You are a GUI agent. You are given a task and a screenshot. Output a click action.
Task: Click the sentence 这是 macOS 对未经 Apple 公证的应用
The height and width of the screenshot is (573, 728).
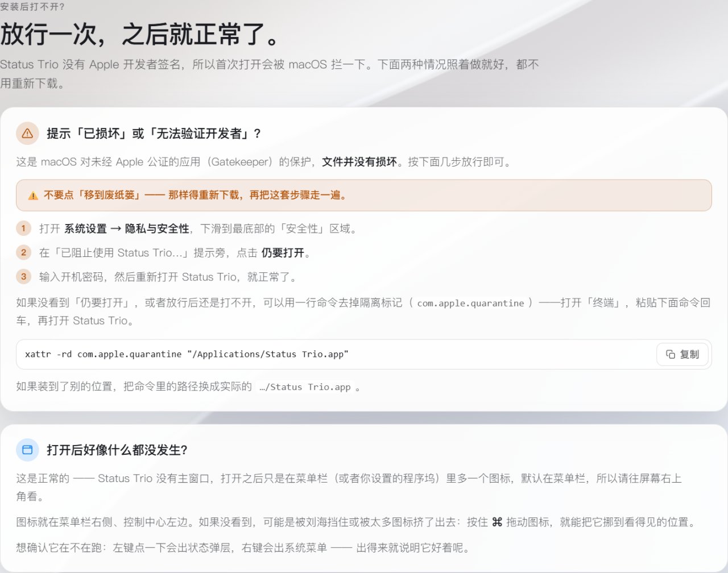[x=164, y=162]
